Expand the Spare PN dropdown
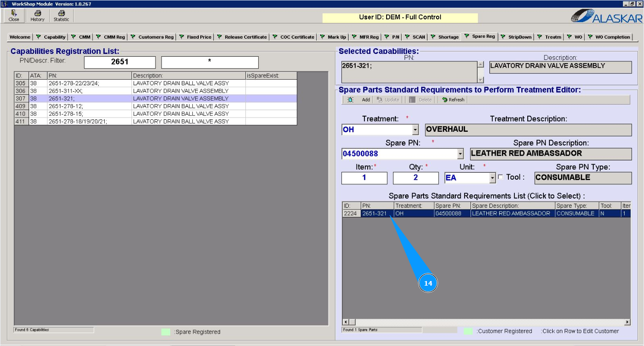This screenshot has height=346, width=644. 460,154
